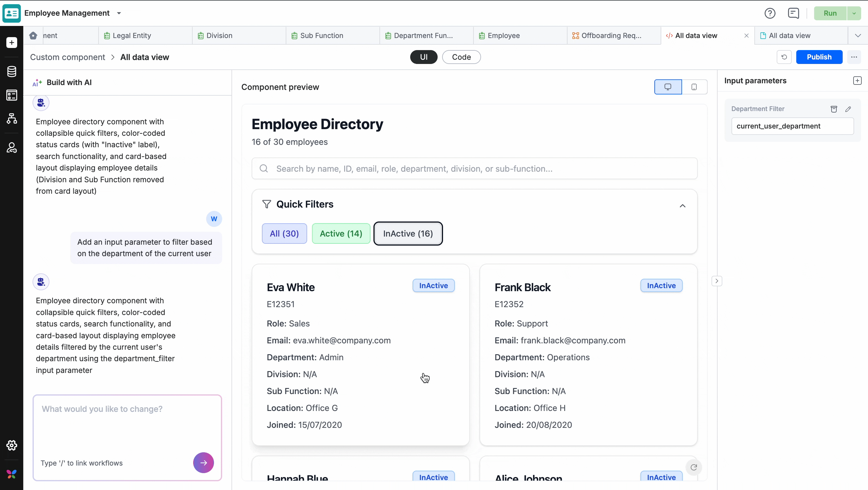Image resolution: width=868 pixels, height=490 pixels.
Task: Open the help question mark icon
Action: [x=770, y=13]
